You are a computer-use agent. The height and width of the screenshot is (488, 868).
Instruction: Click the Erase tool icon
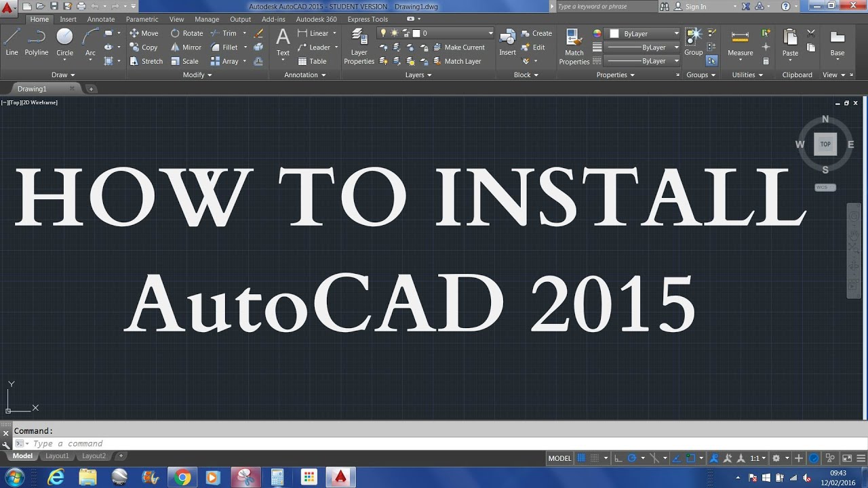258,33
